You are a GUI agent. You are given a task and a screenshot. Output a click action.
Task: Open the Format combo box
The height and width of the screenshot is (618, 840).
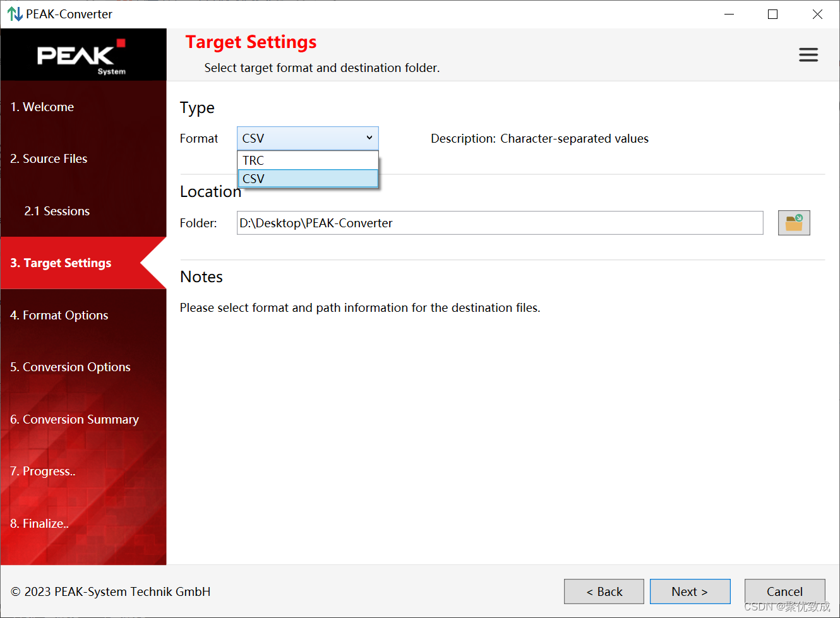tap(308, 138)
